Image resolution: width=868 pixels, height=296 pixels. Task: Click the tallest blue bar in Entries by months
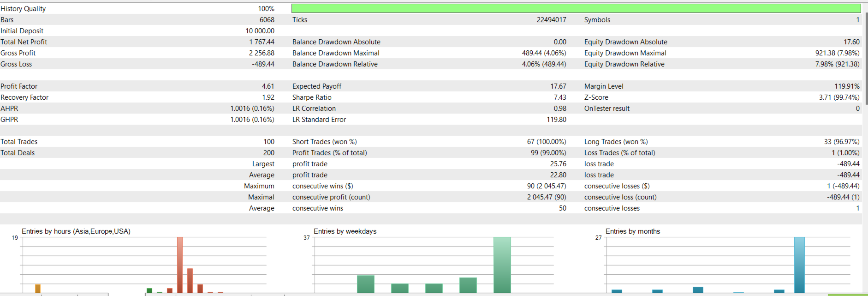click(x=799, y=265)
